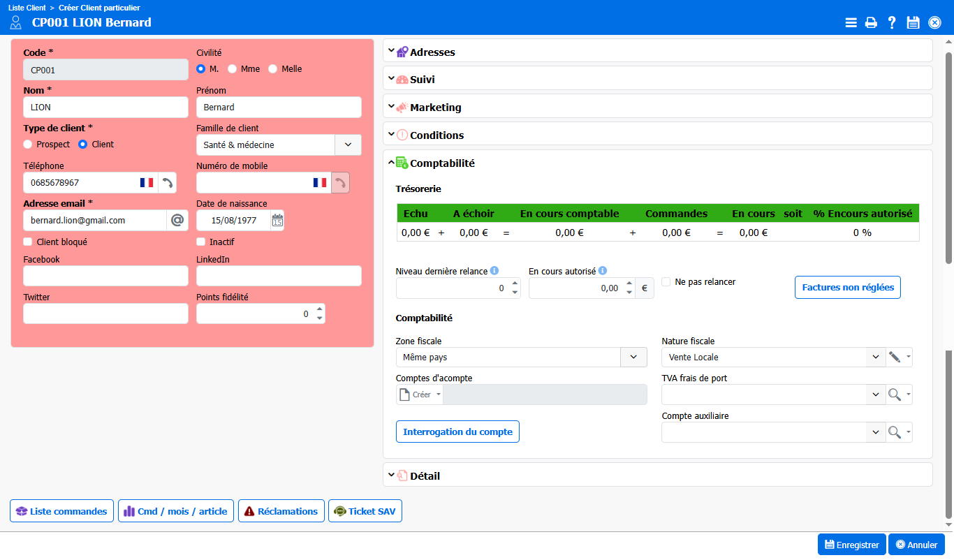Increase Points fidélité with up arrow
The width and height of the screenshot is (954, 560).
pos(320,309)
